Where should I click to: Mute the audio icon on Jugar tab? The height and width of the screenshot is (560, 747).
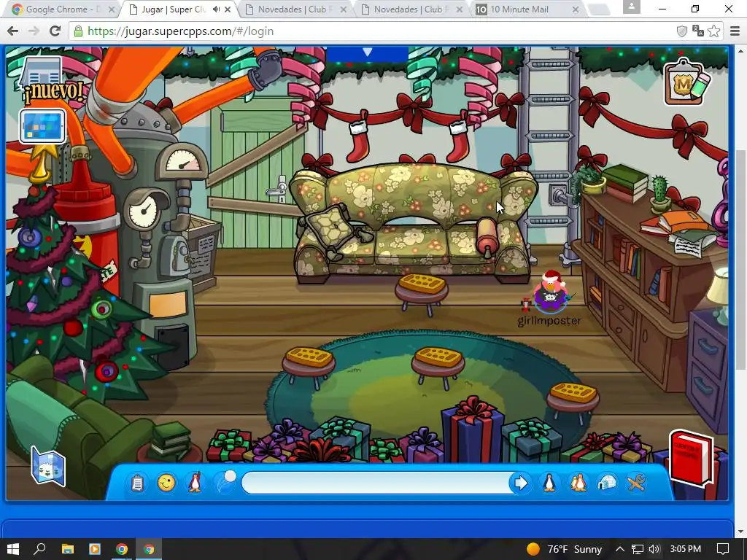tap(216, 9)
